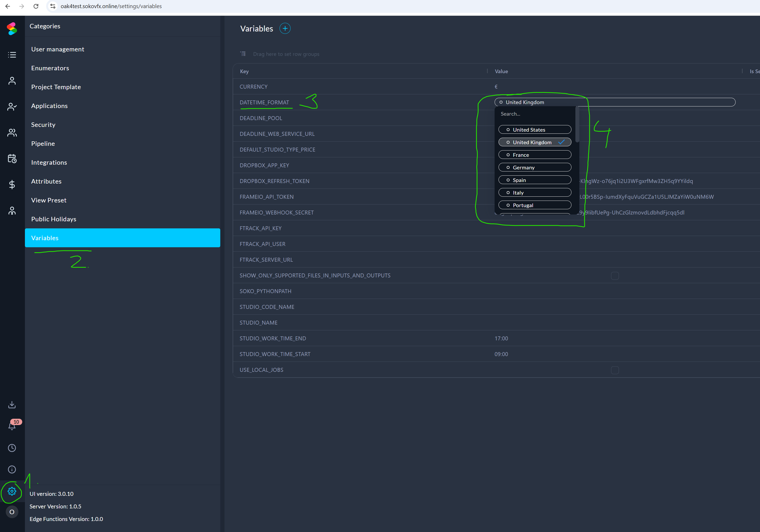
Task: Toggle SHOW_ONLY_SUPPORTED_FILES_IN_INPUTS_AND_OUTPUTS checkbox
Action: point(615,276)
